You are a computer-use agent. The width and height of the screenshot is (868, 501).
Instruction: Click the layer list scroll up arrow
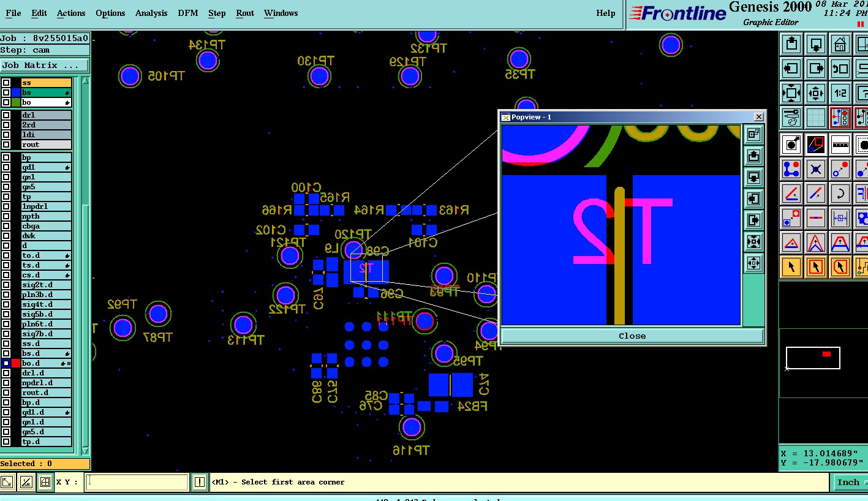[x=85, y=81]
